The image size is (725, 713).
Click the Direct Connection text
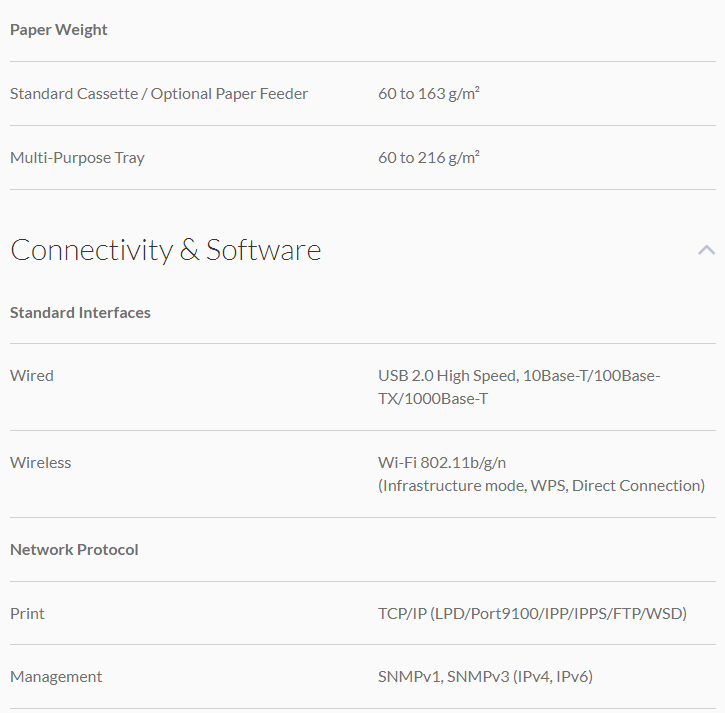click(x=638, y=486)
